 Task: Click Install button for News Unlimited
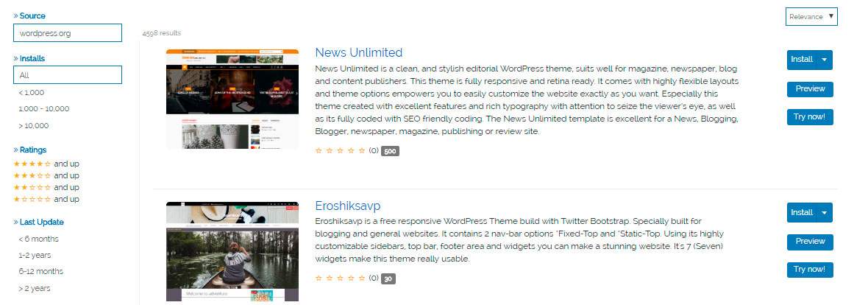click(x=802, y=60)
